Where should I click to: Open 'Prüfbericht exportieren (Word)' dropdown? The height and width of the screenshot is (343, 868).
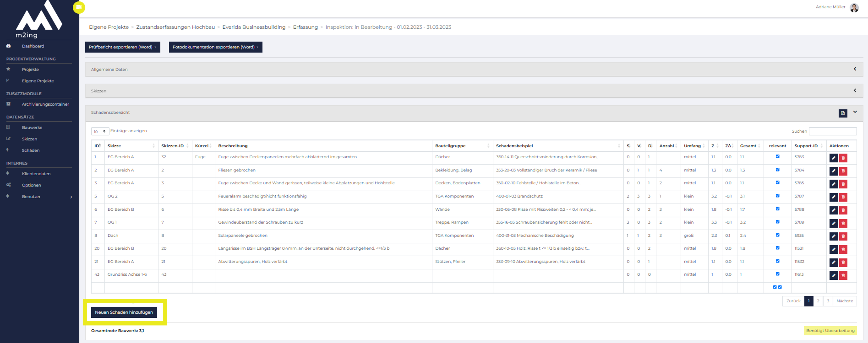[123, 47]
